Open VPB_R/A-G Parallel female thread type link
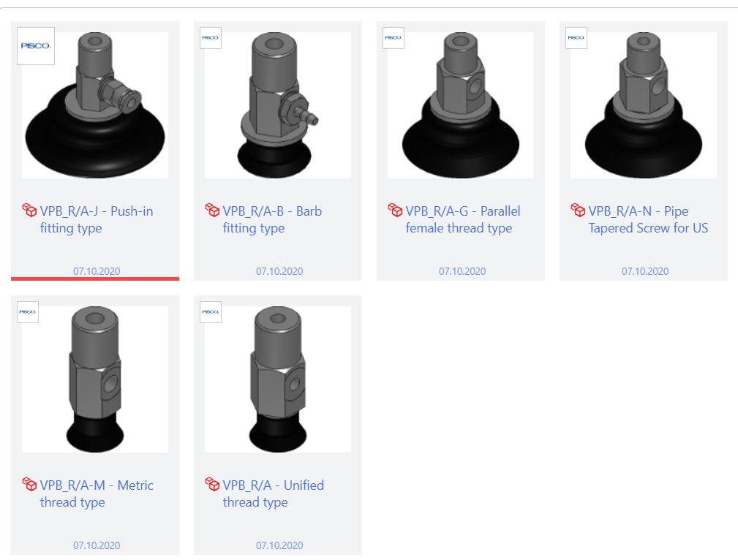This screenshot has width=738, height=560. point(463,219)
